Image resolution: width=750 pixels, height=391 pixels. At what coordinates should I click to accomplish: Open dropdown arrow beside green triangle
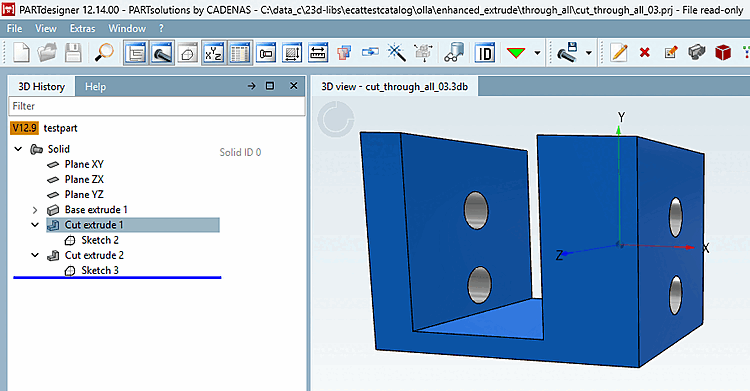coord(538,53)
